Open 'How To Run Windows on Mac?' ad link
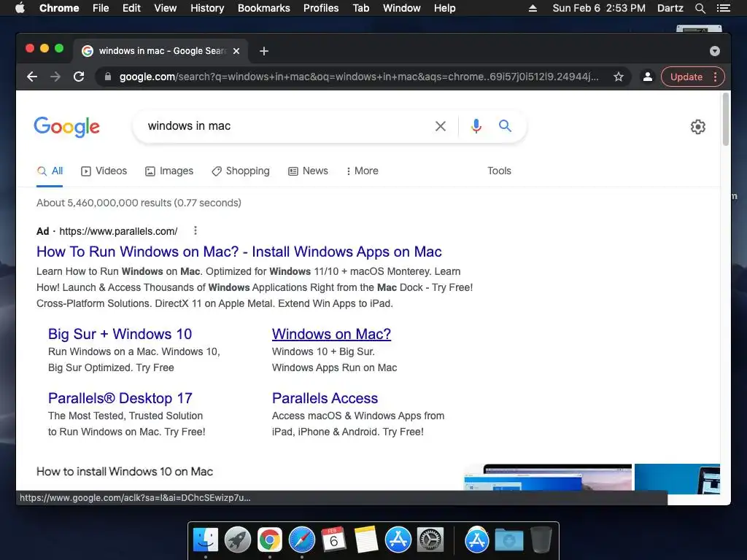 239,252
